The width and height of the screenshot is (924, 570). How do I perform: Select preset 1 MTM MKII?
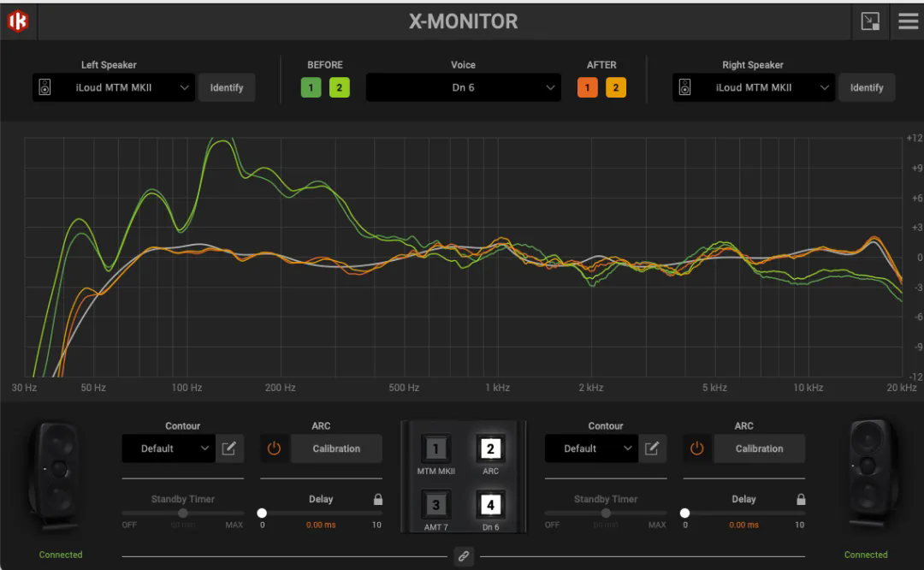coord(436,449)
